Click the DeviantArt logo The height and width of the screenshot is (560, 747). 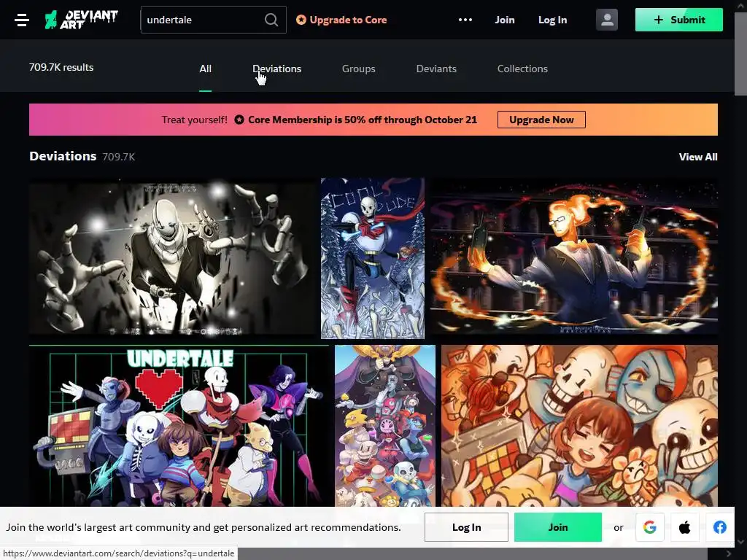point(81,20)
